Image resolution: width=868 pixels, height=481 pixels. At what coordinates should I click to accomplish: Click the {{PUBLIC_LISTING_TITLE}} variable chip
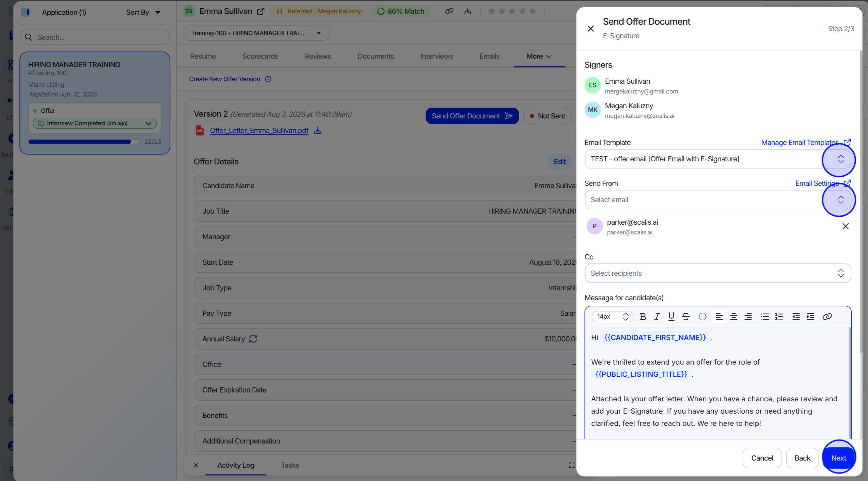[641, 374]
